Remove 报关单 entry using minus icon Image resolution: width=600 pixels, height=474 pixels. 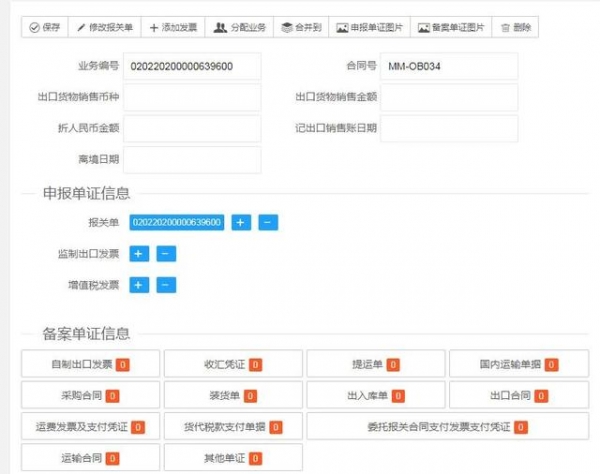tap(268, 222)
